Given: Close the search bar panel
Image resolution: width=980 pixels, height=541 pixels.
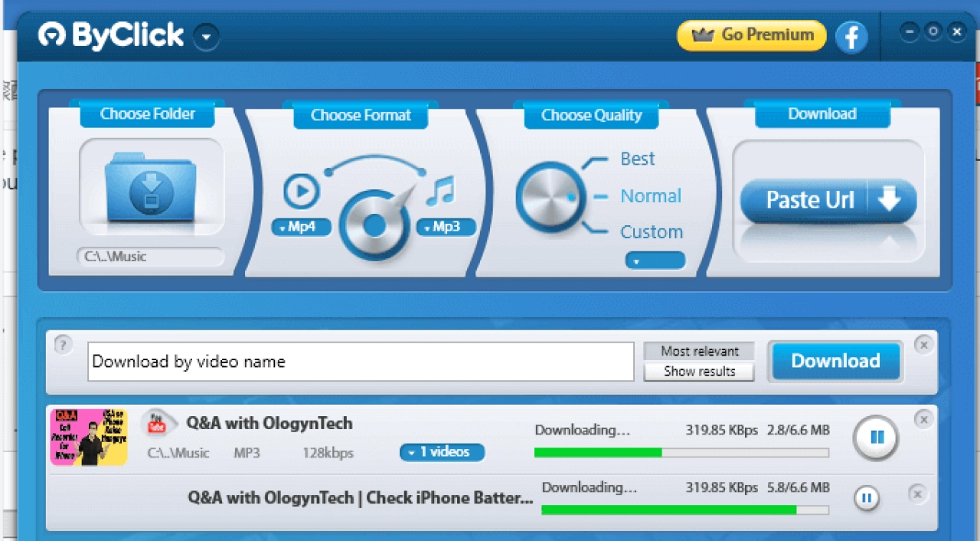Looking at the screenshot, I should (x=923, y=346).
